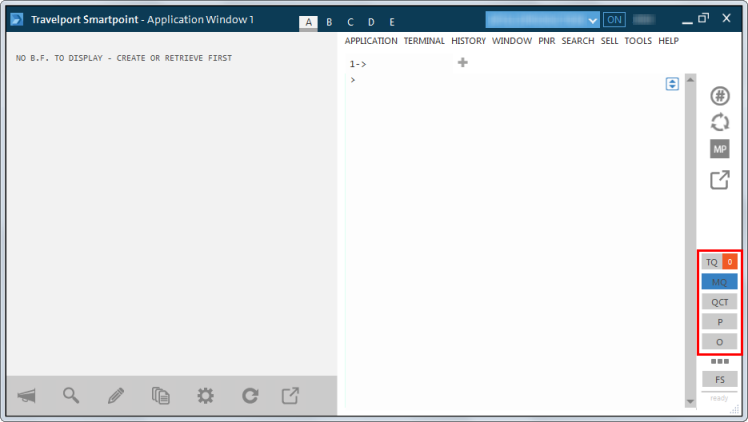Open settings with the gear icon
Screen dimensions: 748x422
pos(205,396)
